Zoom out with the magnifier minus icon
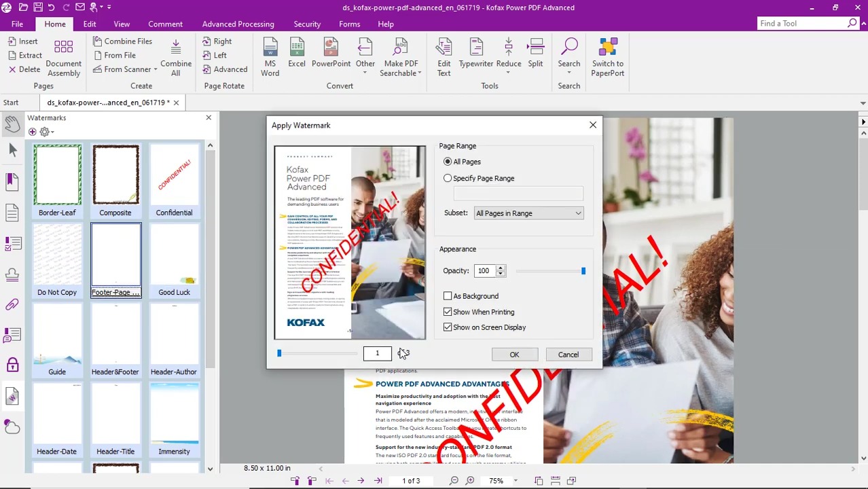Image resolution: width=868 pixels, height=489 pixels. [454, 481]
